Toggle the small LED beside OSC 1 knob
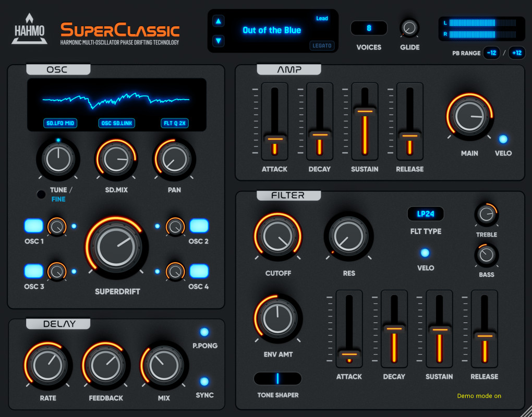532x417 pixels. click(x=74, y=226)
